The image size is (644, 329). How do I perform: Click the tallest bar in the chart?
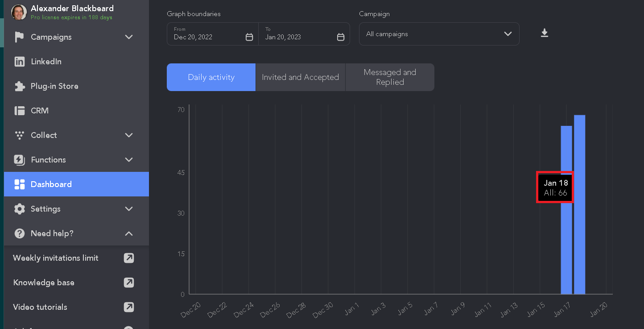(579, 205)
